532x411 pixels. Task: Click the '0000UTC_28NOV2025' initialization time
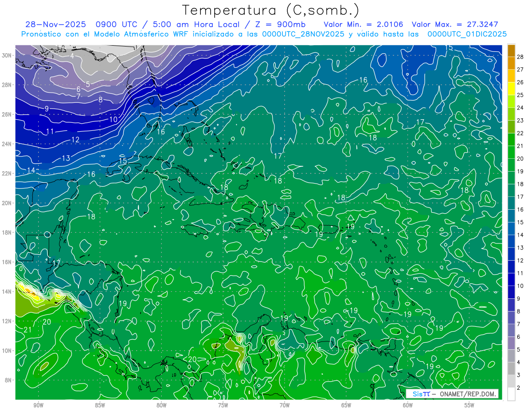coord(303,34)
